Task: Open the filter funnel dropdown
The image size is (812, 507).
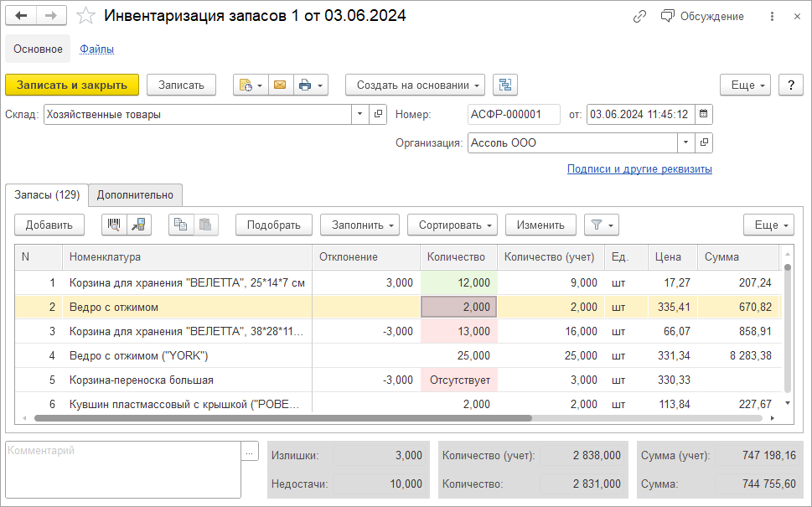Action: 601,225
